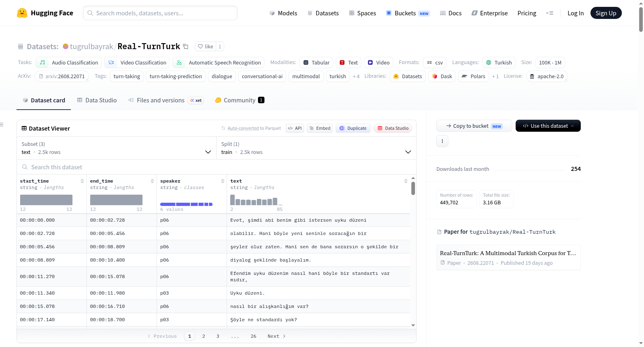Focus the top search models field
The width and height of the screenshot is (644, 347).
pyautogui.click(x=160, y=13)
